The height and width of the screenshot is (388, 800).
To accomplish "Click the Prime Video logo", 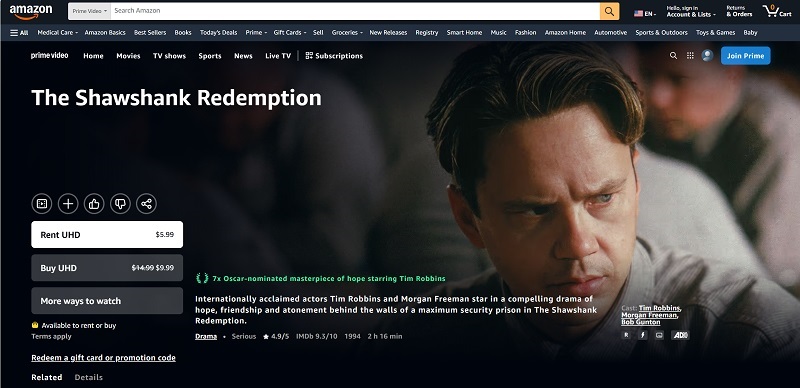I will click(x=49, y=56).
